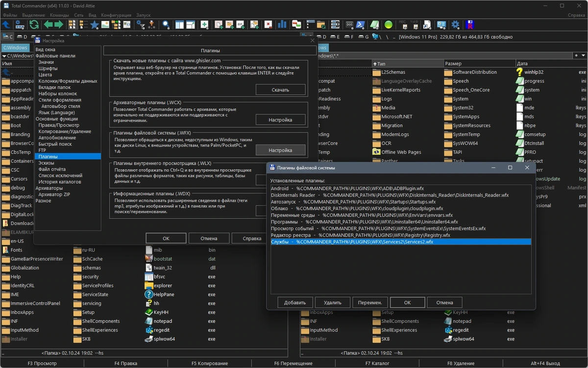Click Отмена in the Настройка dialog
The height and width of the screenshot is (368, 588).
[x=209, y=238]
